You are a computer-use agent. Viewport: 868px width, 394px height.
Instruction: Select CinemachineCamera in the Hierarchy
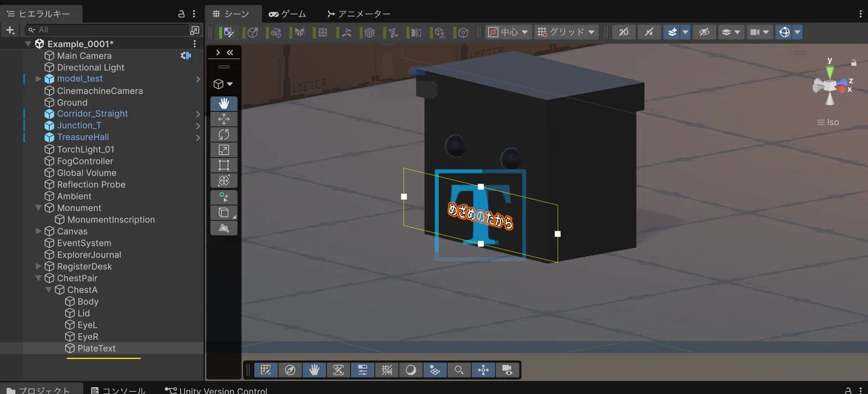[x=100, y=91]
